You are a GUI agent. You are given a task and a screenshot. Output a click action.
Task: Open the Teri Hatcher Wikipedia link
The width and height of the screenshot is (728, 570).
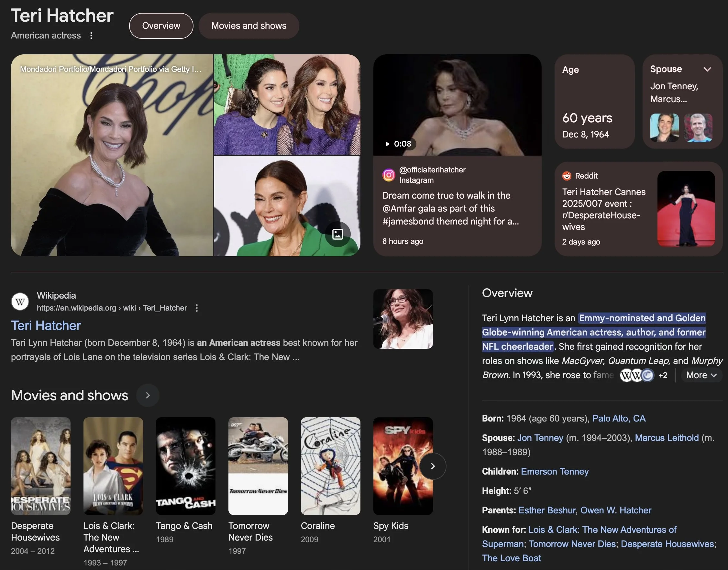point(46,325)
